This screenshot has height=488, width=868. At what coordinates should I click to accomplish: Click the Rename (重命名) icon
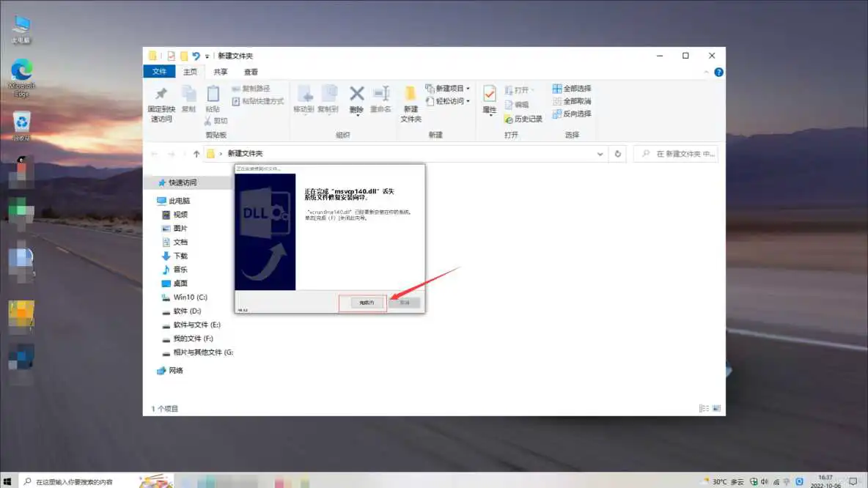coord(381,96)
